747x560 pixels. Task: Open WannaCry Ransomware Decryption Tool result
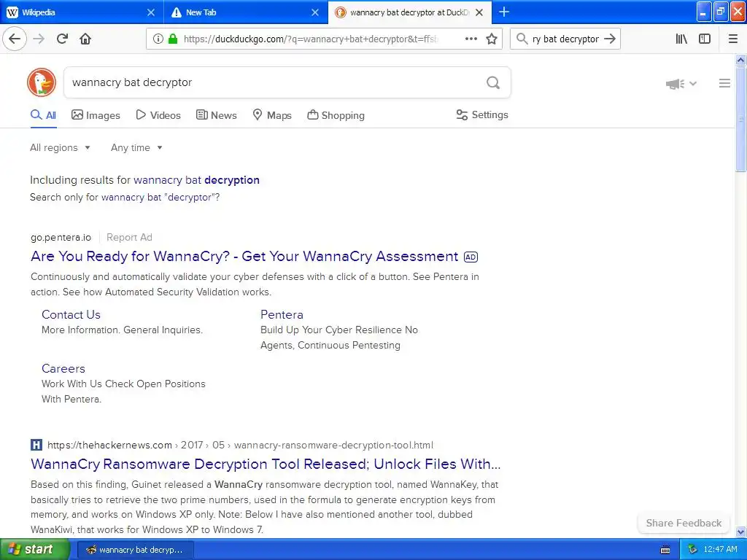[266, 464]
